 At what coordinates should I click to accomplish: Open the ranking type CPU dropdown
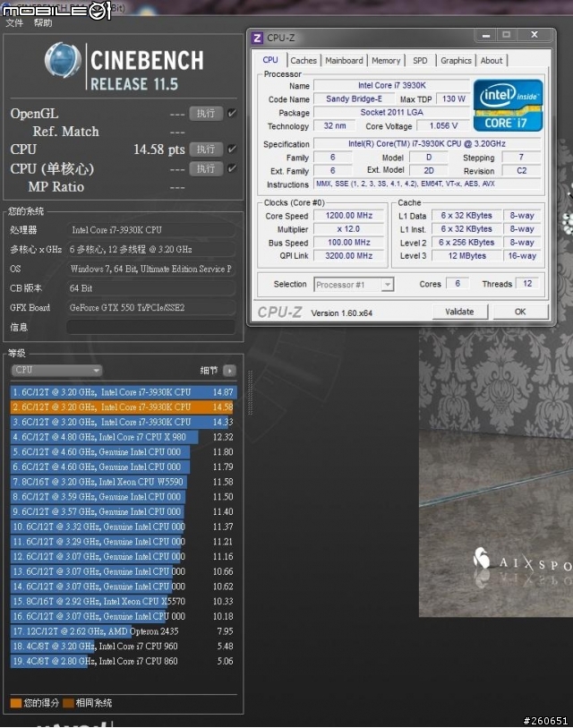[x=56, y=371]
